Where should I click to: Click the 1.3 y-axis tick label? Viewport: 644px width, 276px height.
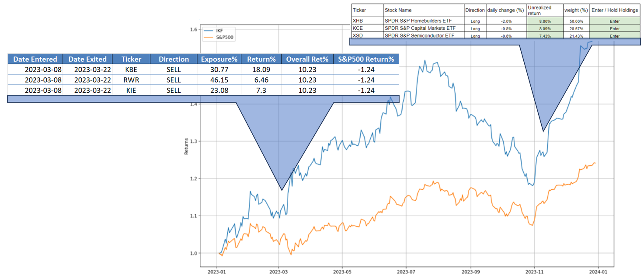193,141
